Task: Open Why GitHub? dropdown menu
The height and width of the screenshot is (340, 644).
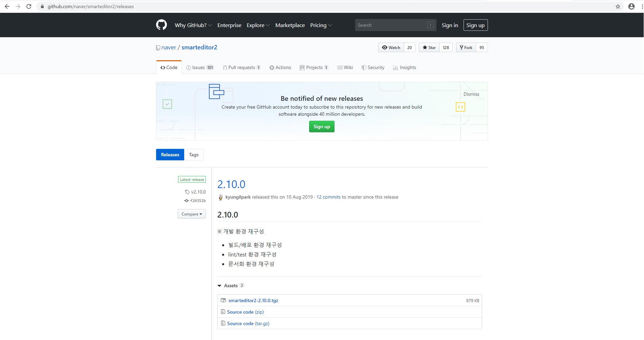Action: [x=193, y=25]
